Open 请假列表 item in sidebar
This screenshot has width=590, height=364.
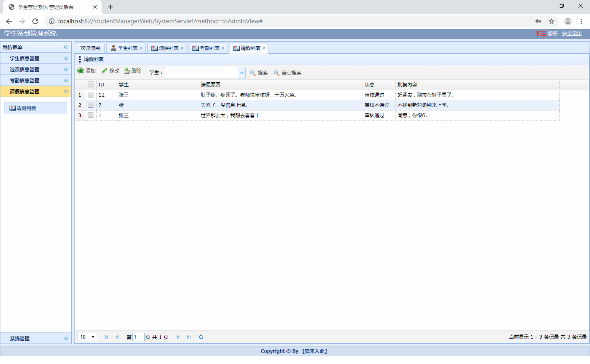36,108
